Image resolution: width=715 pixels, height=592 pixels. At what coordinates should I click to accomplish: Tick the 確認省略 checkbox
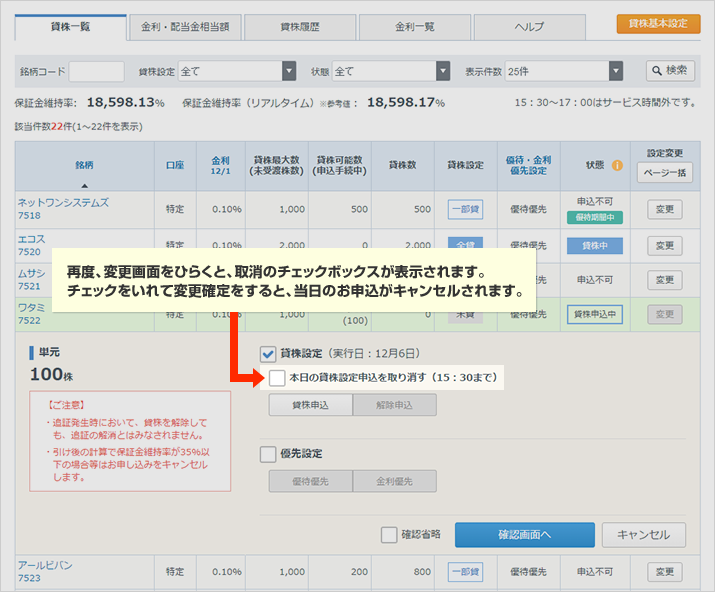[389, 534]
